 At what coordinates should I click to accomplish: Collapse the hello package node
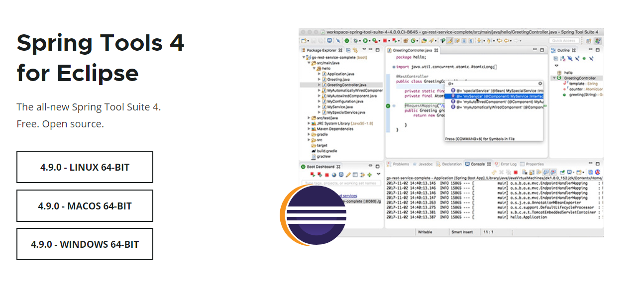click(314, 68)
